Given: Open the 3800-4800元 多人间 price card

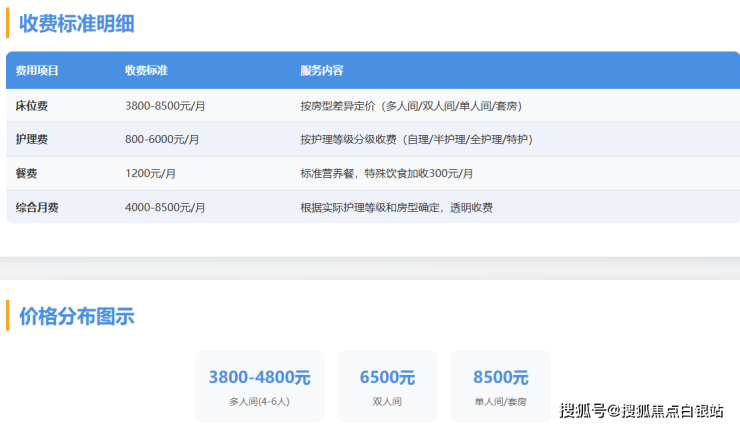Looking at the screenshot, I should [259, 386].
